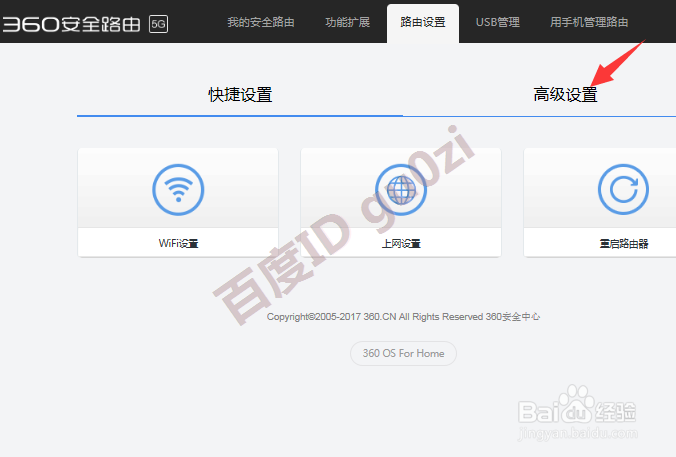Switch to the 功能扩展 tab
Viewport: 676px width, 457px height.
coord(347,22)
